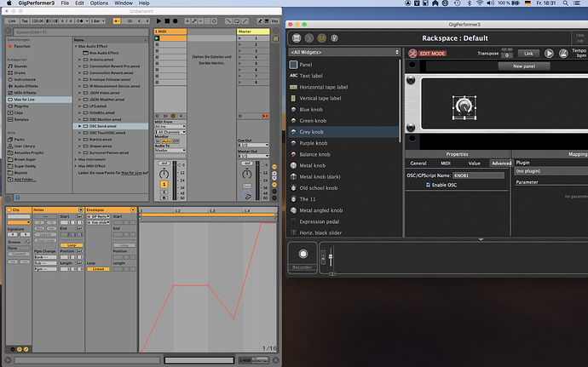
Task: Open the Window menu
Action: tap(124, 3)
